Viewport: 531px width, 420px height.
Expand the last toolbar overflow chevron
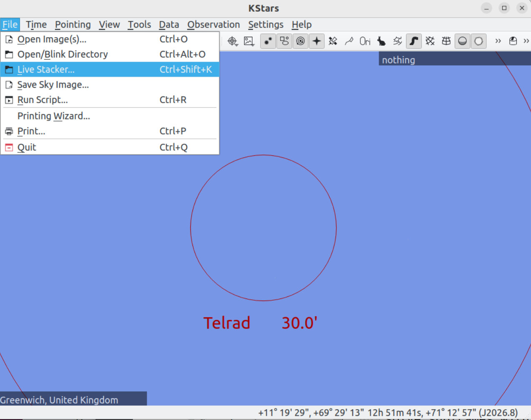click(x=526, y=41)
